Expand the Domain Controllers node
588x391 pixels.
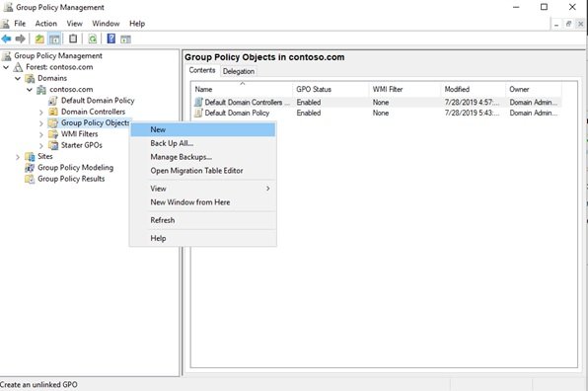[41, 113]
